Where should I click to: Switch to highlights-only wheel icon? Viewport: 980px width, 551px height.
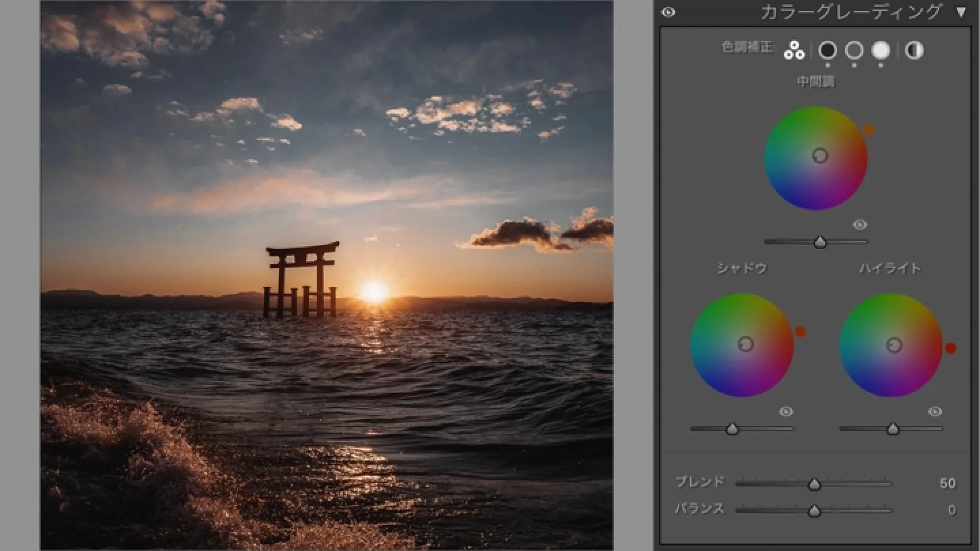point(881,50)
